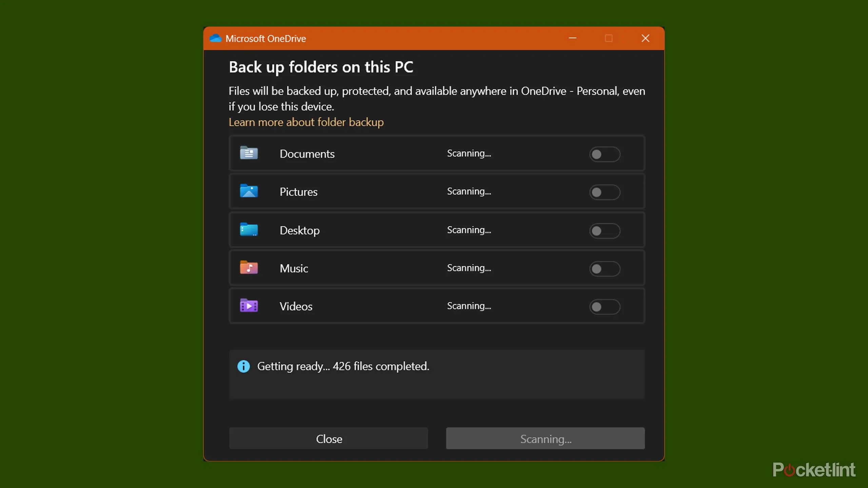Screen dimensions: 868x488
Task: Enable backup for Documents
Action: click(605, 155)
